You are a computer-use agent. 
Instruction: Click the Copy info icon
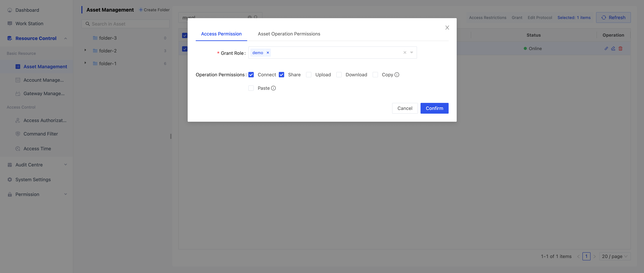[x=397, y=75]
